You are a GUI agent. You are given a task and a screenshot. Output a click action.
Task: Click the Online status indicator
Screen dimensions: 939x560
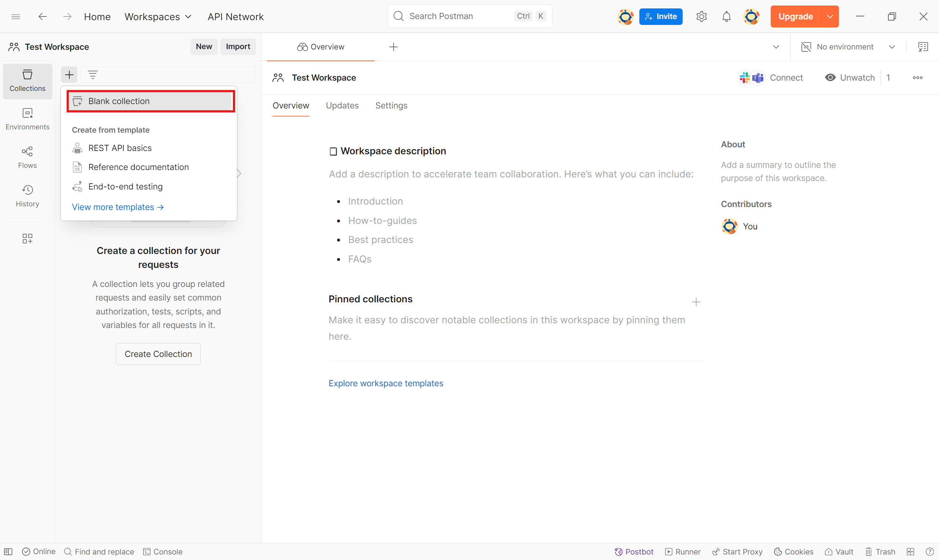pos(39,552)
